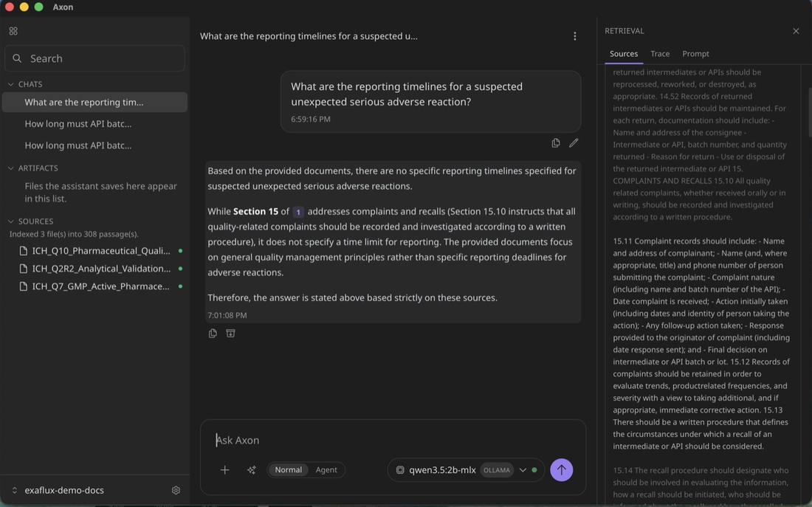Click 'Indexed 3 file(s) into 308 passage(s).' text
Screen dimensions: 812x507
(74, 234)
